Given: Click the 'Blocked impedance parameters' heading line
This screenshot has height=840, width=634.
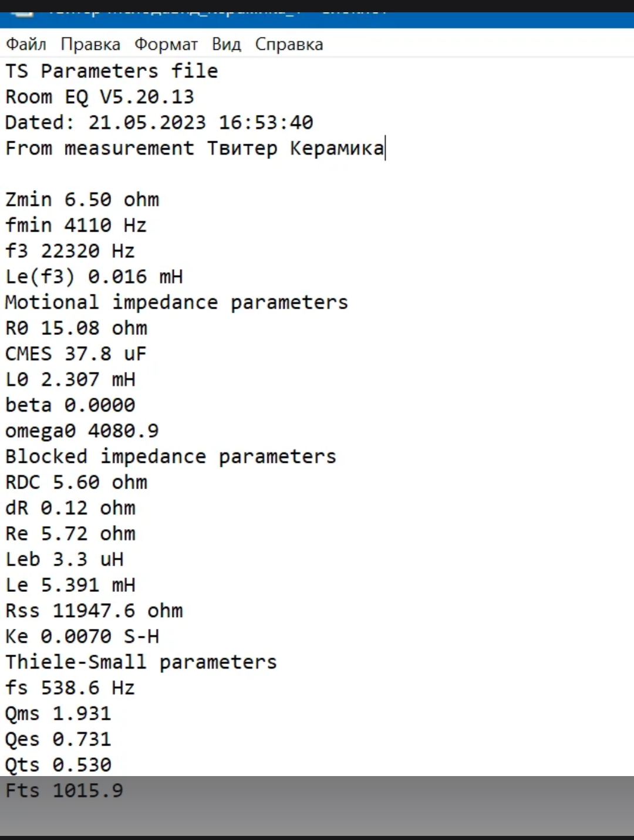Looking at the screenshot, I should coord(170,457).
